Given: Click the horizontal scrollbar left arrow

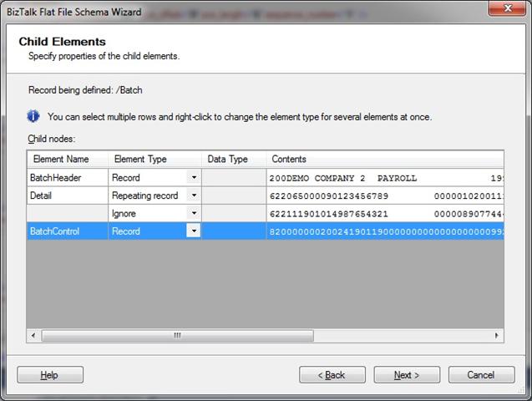Looking at the screenshot, I should tap(33, 336).
